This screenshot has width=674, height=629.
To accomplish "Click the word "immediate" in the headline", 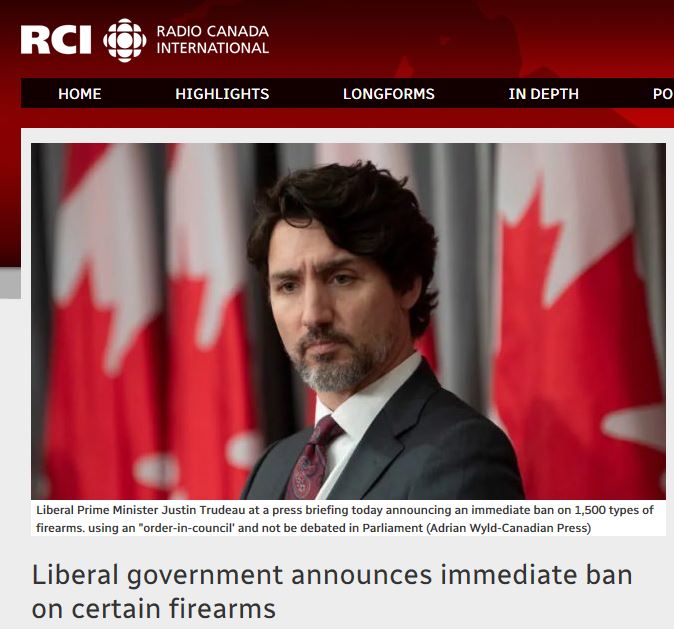I will tap(508, 575).
